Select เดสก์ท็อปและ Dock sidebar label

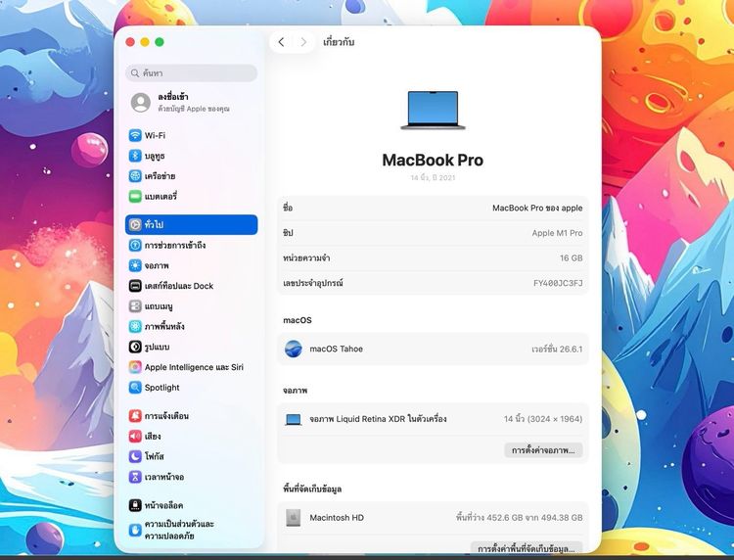click(x=179, y=286)
